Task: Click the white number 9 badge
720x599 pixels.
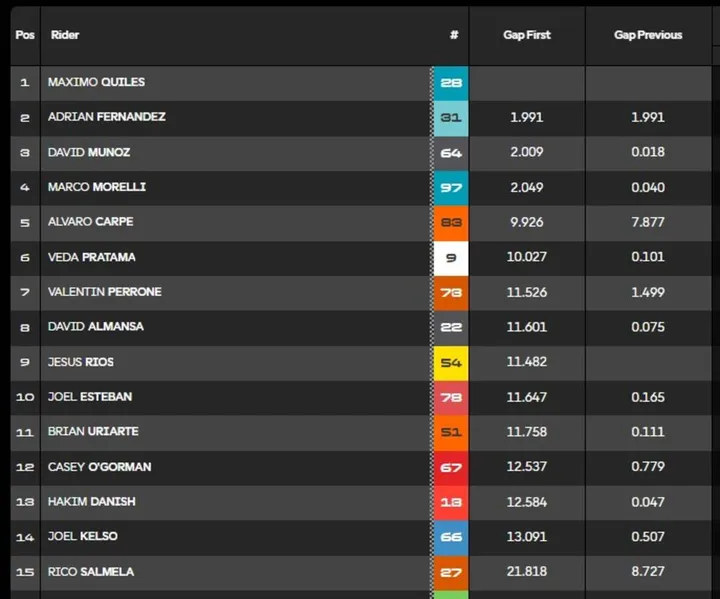Action: click(x=450, y=258)
